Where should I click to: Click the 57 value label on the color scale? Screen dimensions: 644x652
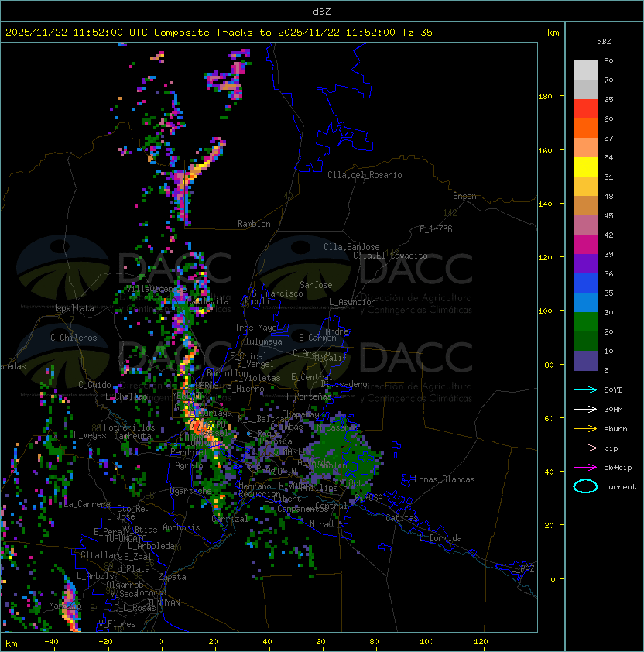point(608,138)
